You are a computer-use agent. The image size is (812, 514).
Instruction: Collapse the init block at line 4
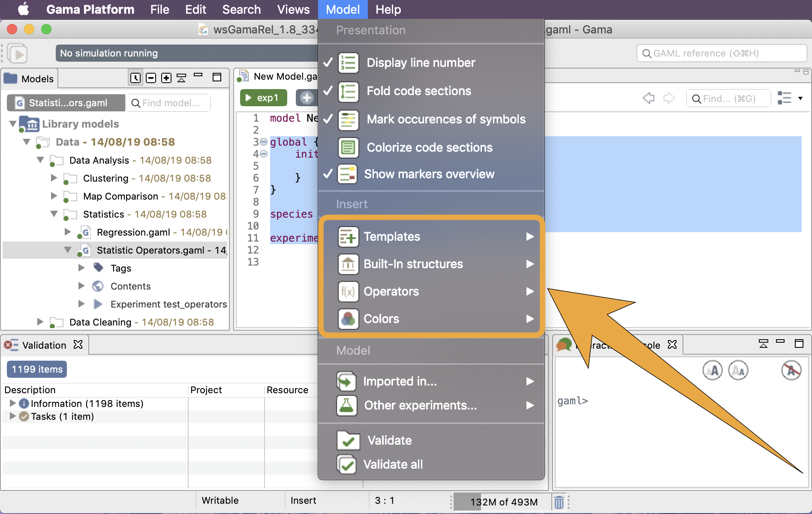[x=264, y=154]
